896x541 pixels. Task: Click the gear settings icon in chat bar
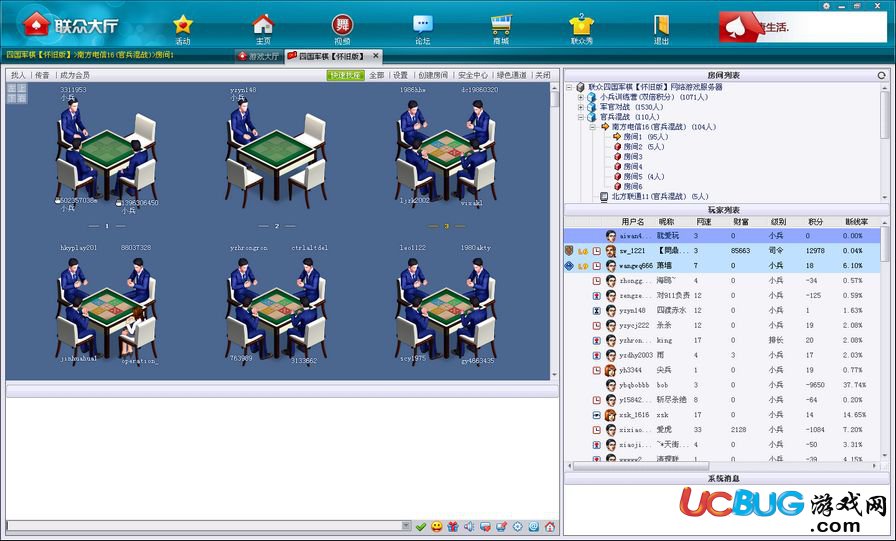pyautogui.click(x=518, y=527)
